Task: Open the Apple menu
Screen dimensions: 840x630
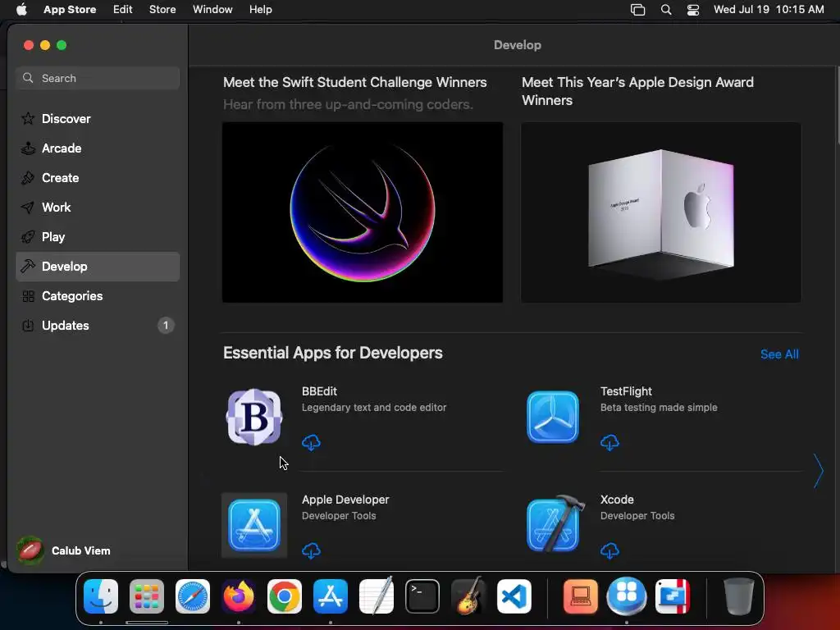Action: 21,10
